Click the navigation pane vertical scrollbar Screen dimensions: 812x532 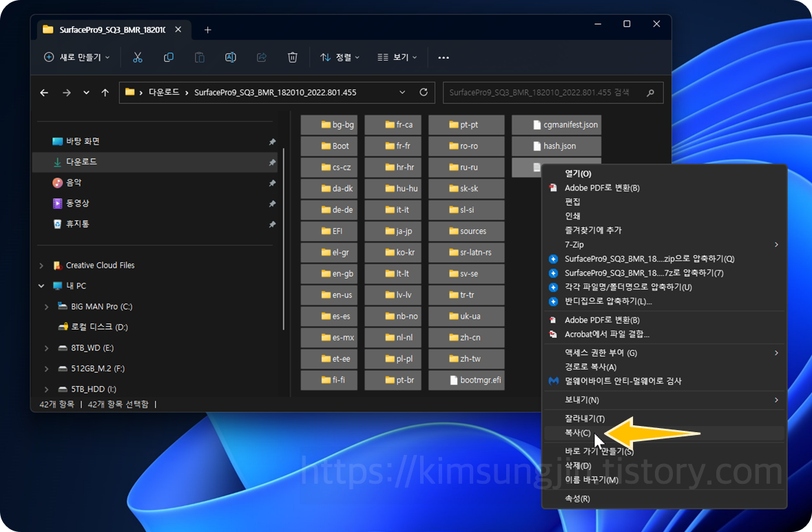coord(283,239)
